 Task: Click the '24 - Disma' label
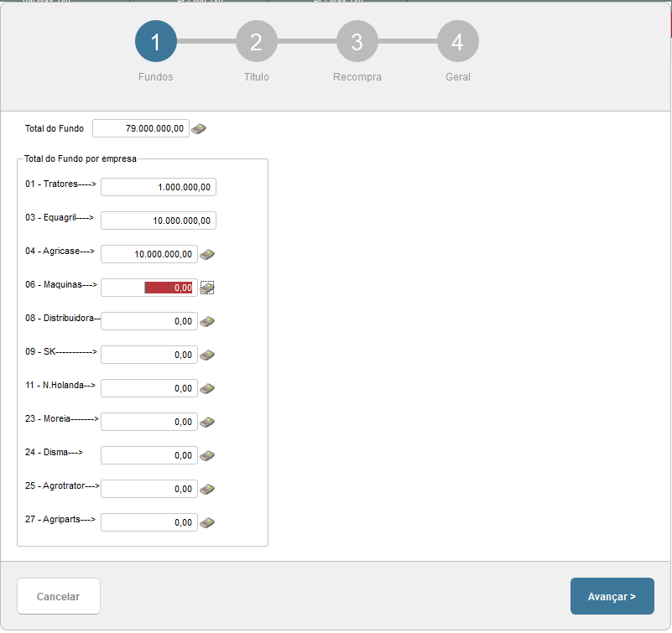click(x=54, y=452)
